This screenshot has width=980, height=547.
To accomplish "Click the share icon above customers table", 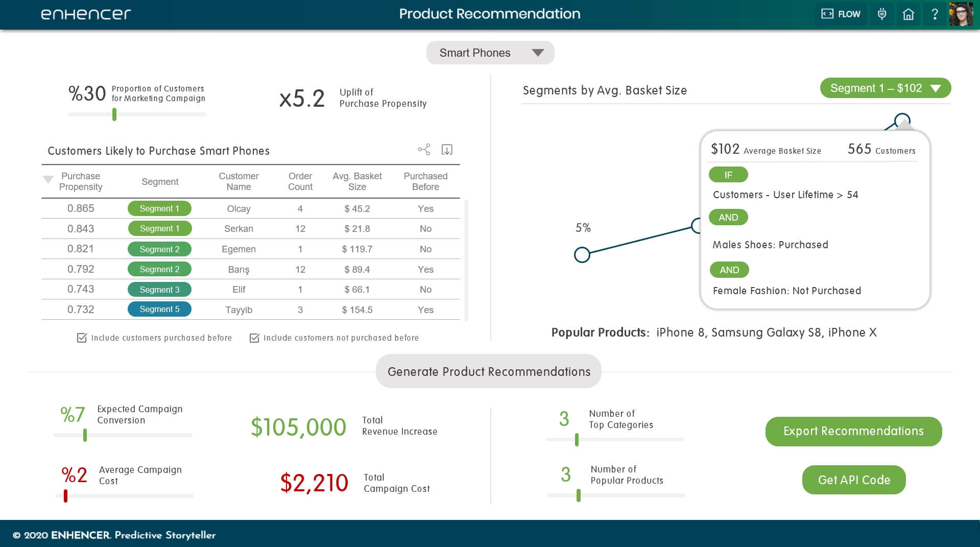I will point(424,149).
